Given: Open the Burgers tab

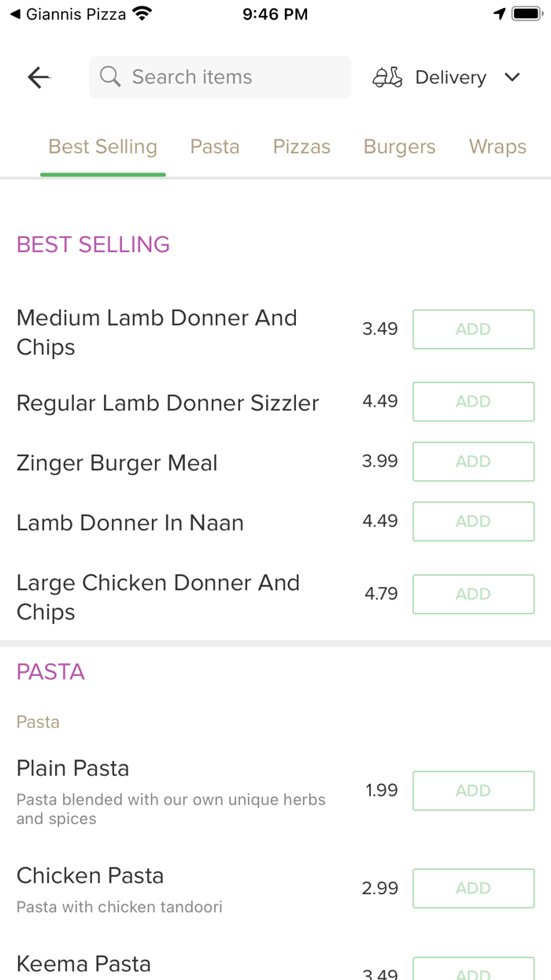Looking at the screenshot, I should (x=399, y=147).
